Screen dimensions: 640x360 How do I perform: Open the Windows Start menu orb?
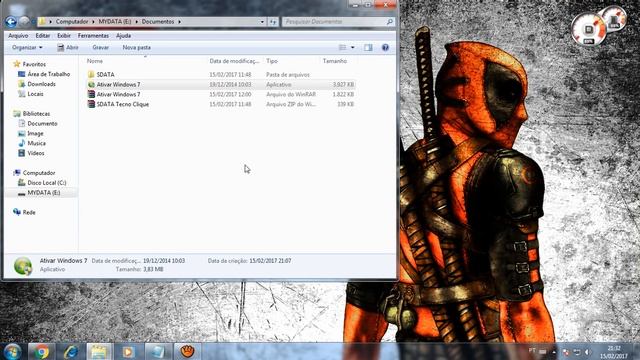click(x=13, y=351)
